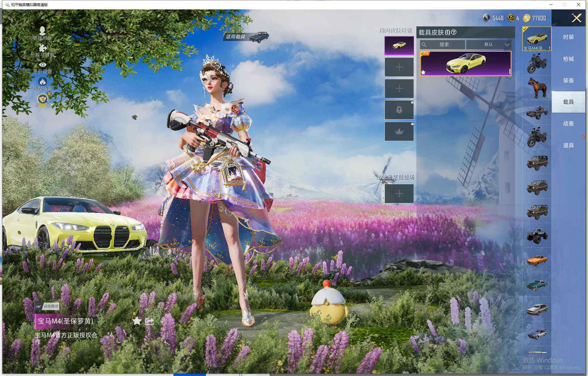Expand the 默认 sort dropdown
Viewport: 588px width, 376px height.
point(489,45)
